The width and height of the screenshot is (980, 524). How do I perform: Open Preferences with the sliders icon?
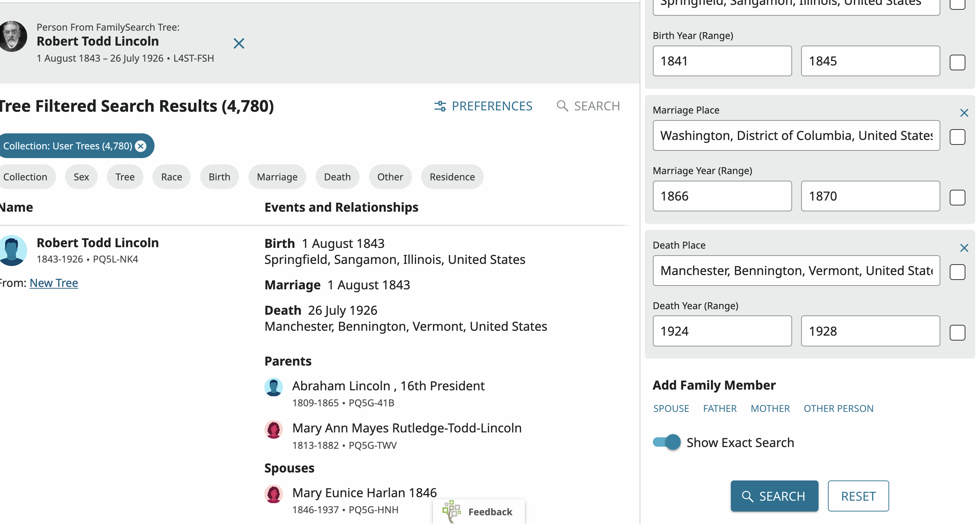click(x=483, y=106)
